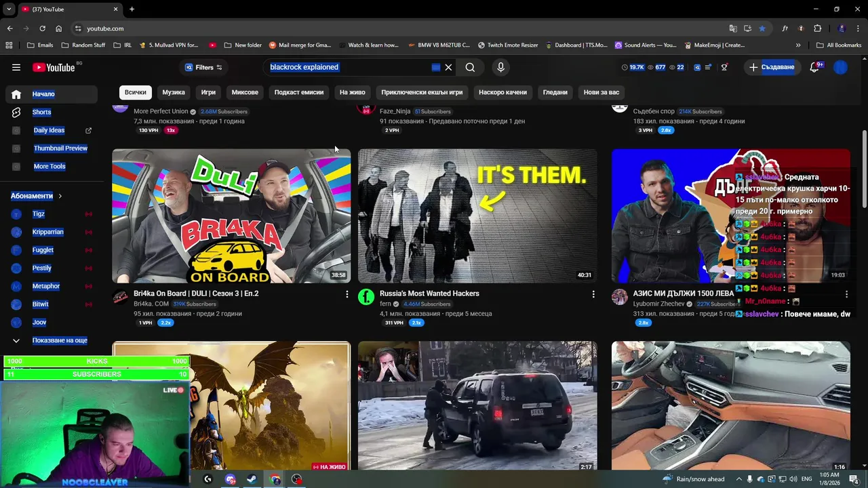Viewport: 868px width, 488px height.
Task: Open Shorts from the sidebar
Action: (x=41, y=112)
